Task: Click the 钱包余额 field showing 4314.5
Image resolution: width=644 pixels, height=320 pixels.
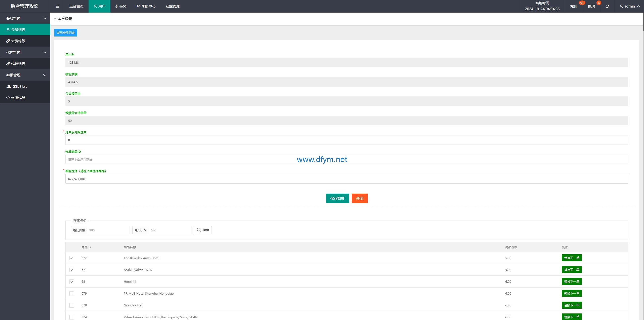Action: (347, 82)
